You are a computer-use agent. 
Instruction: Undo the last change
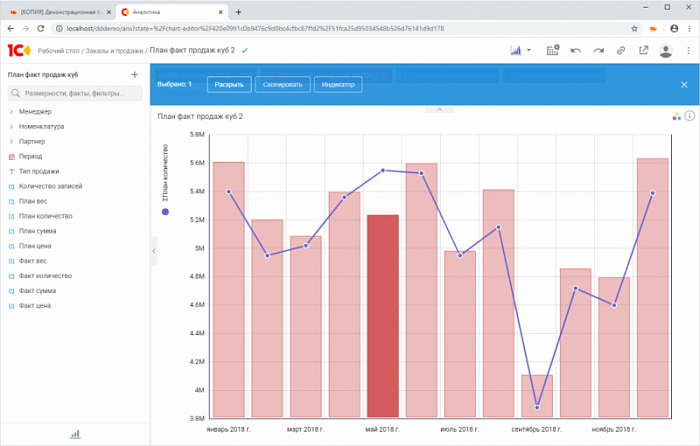[575, 50]
